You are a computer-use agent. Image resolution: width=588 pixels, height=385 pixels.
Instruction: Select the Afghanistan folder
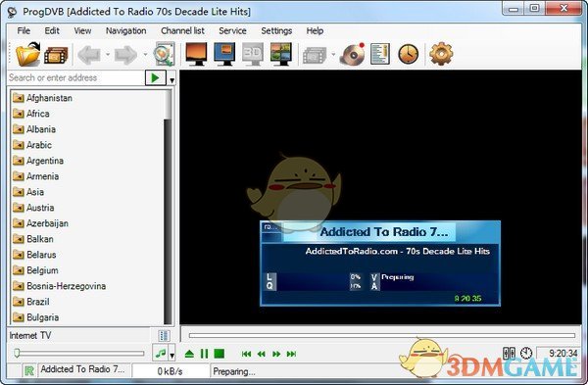click(x=42, y=98)
